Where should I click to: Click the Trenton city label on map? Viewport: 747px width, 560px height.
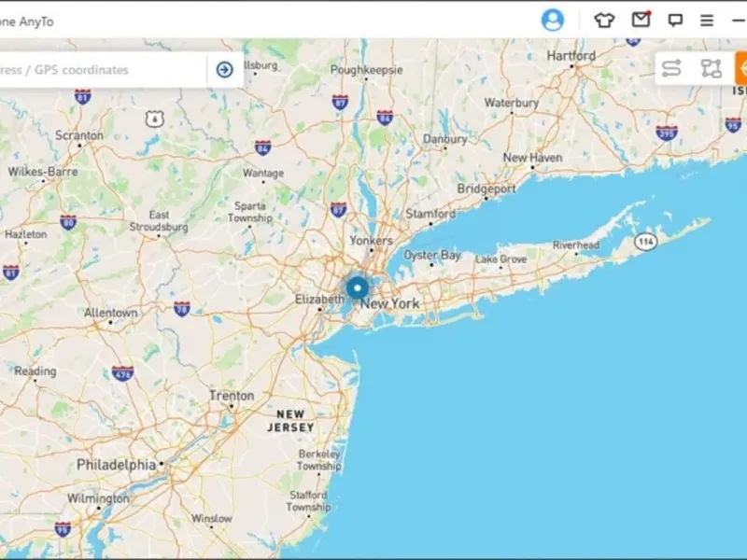pyautogui.click(x=232, y=396)
